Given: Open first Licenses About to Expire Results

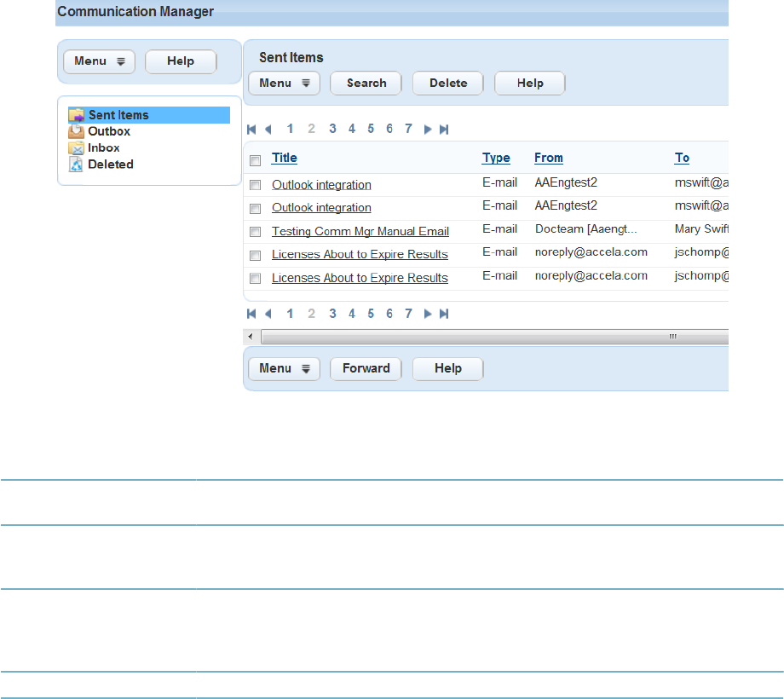Looking at the screenshot, I should click(x=360, y=255).
